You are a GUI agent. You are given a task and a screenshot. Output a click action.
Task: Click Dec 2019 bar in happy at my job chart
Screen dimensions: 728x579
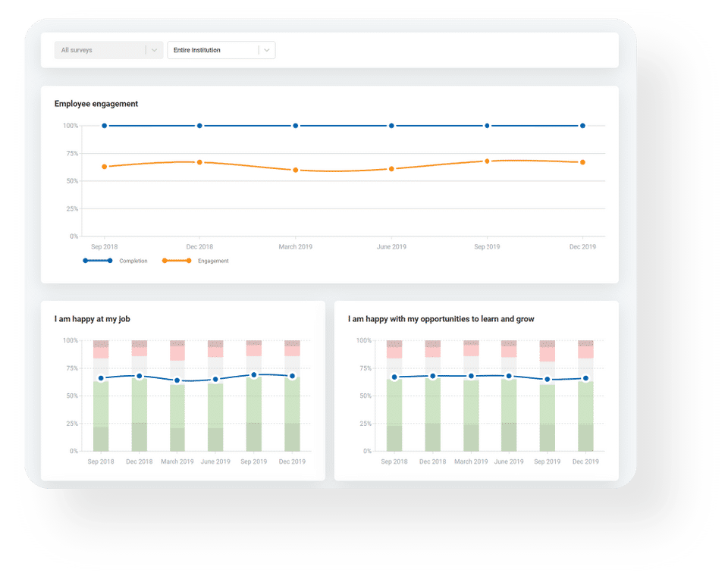[x=292, y=396]
